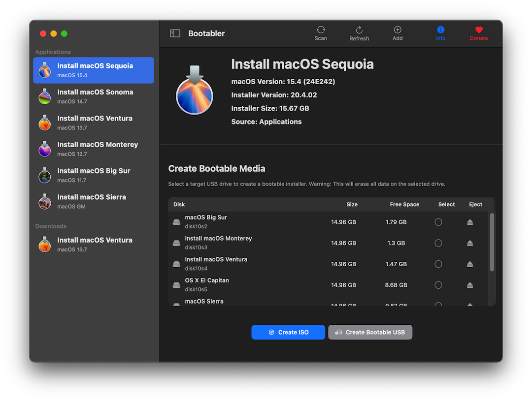
Task: Click the Installer Size: 15.67 GB text
Action: pyautogui.click(x=270, y=108)
